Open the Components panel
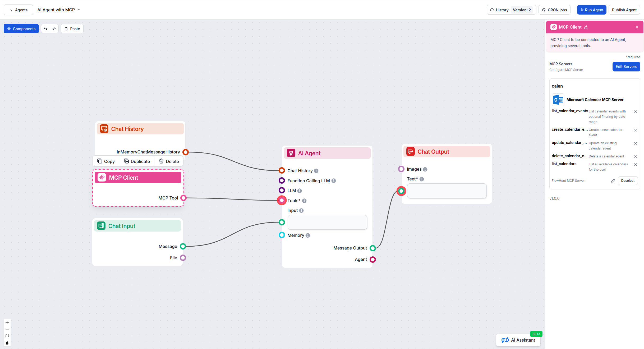 [x=21, y=28]
